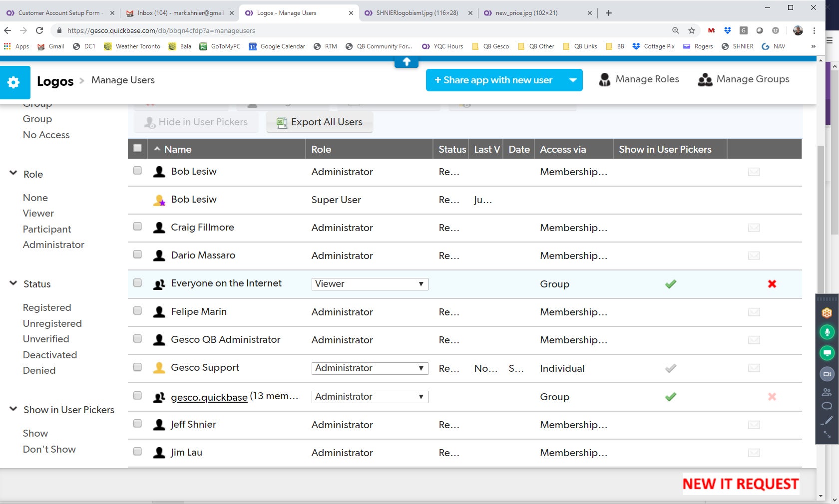Sort by the Name column header

pos(178,149)
